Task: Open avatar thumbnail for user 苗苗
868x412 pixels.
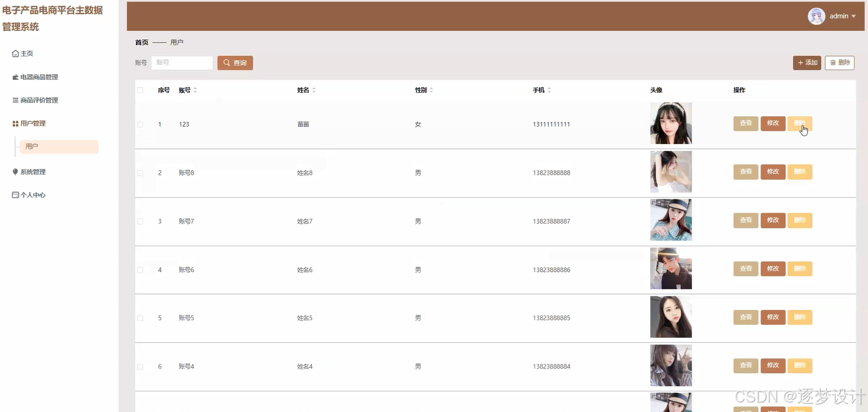Action: pyautogui.click(x=671, y=123)
